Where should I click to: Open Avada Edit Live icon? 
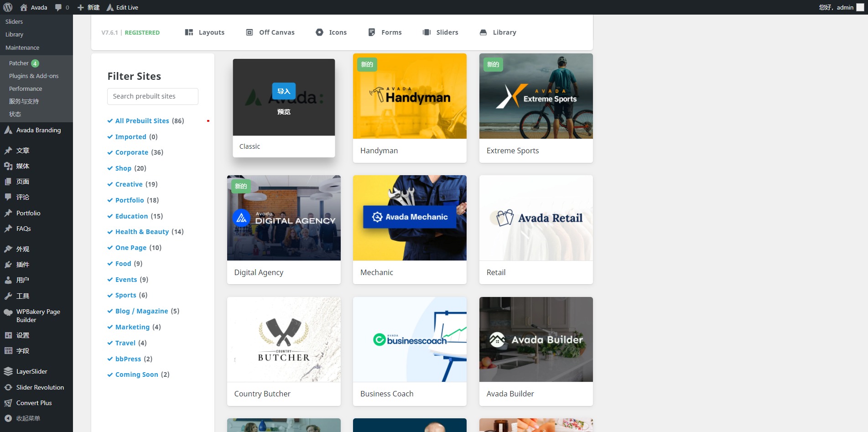[x=110, y=7]
